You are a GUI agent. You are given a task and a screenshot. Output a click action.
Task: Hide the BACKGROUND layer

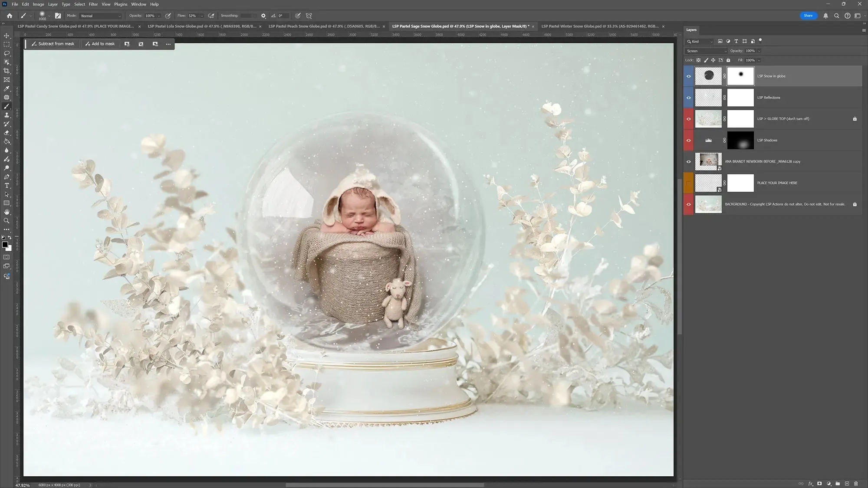(688, 204)
